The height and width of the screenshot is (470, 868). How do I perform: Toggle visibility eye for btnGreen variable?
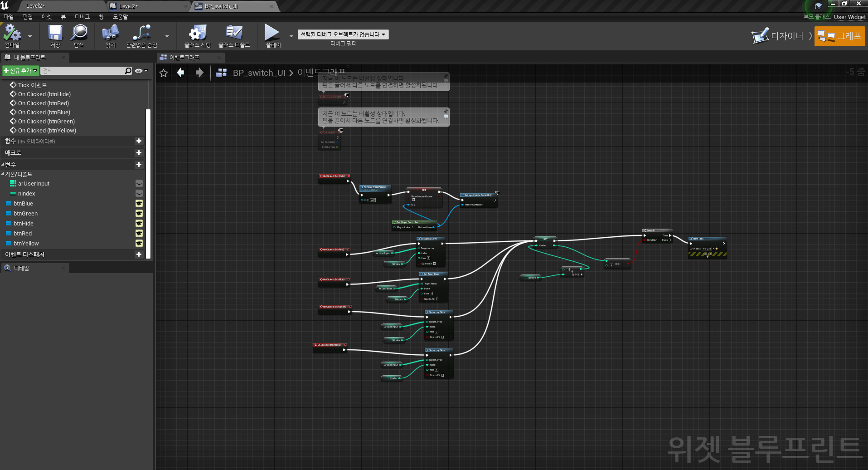(x=139, y=213)
